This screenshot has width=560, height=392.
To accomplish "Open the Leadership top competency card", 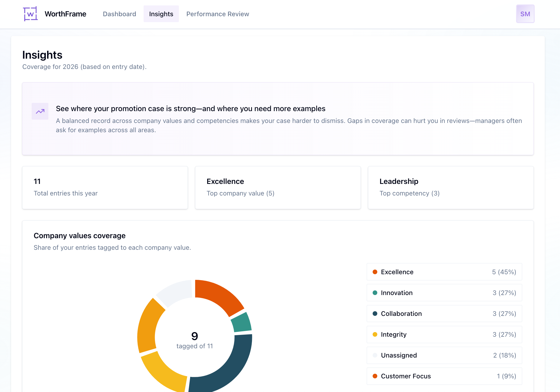I will [x=451, y=188].
